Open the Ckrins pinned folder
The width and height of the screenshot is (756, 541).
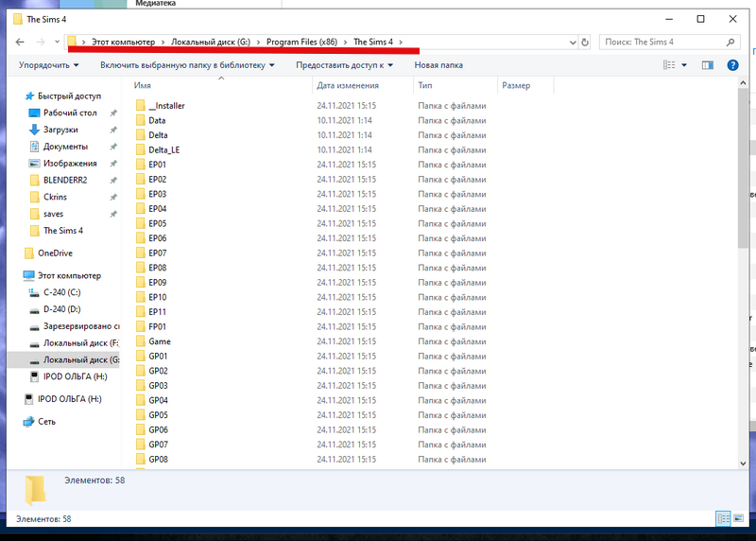[x=55, y=197]
